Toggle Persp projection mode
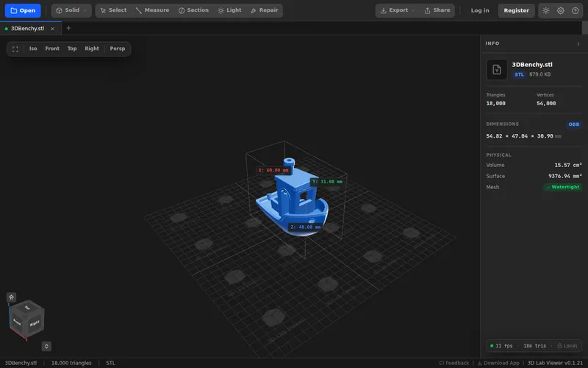This screenshot has height=368, width=588. point(118,49)
